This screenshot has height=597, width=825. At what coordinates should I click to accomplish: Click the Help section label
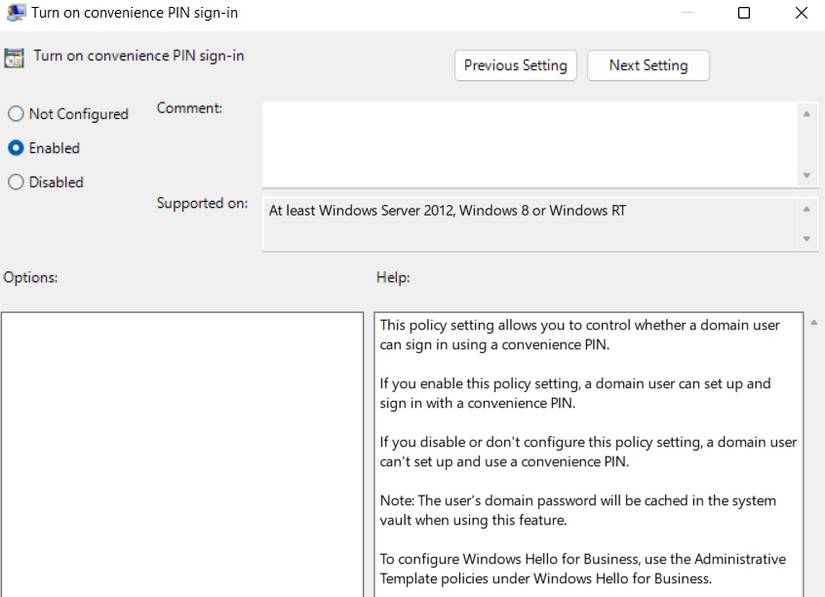coord(389,277)
